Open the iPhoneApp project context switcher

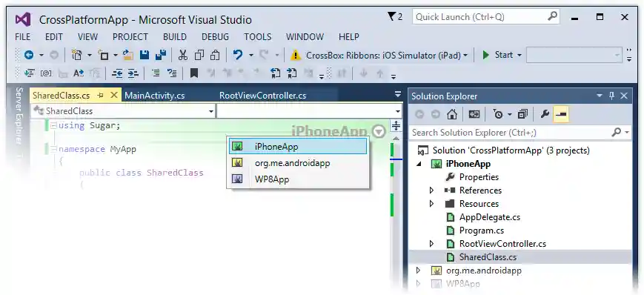click(x=379, y=131)
